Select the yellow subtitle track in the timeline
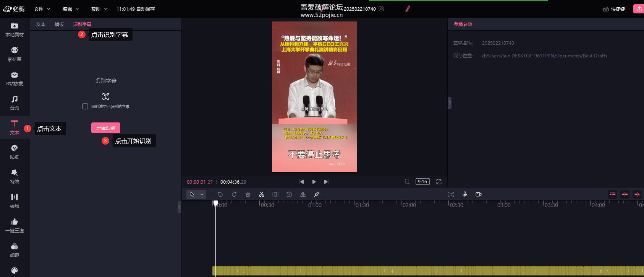 pos(428,271)
